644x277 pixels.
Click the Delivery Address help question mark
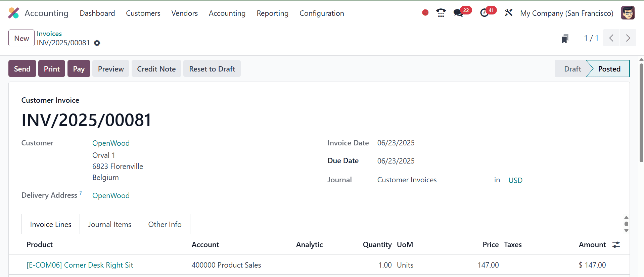(x=81, y=193)
